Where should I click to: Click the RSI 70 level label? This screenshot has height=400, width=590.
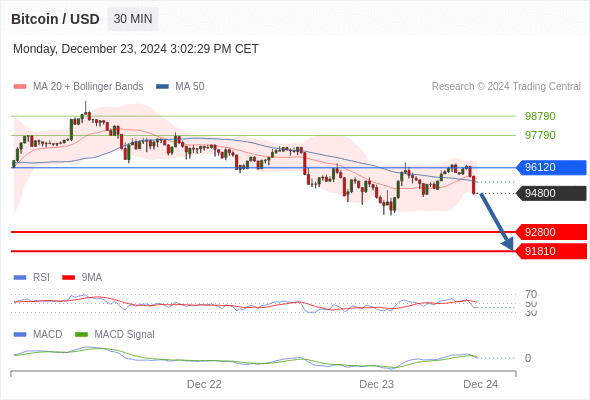(531, 294)
